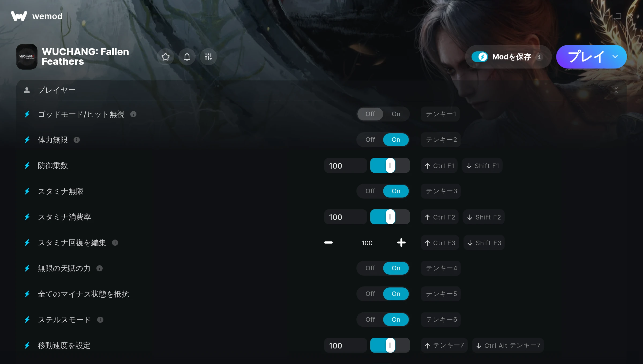Click info icon next to Modを保存

(x=539, y=57)
